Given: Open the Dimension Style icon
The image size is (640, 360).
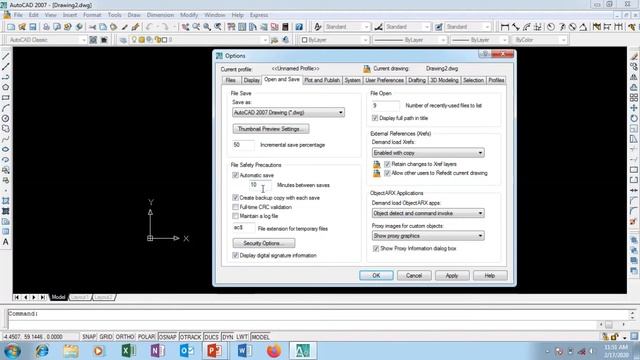Looking at the screenshot, I should tap(378, 27).
